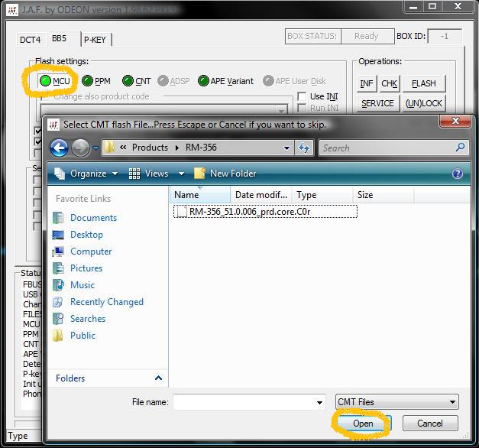Toggle the PPM flash option

click(x=96, y=81)
